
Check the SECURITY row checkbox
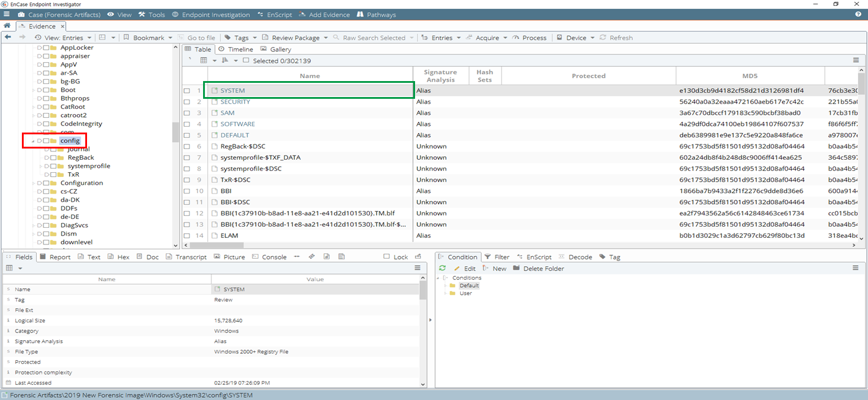point(187,102)
